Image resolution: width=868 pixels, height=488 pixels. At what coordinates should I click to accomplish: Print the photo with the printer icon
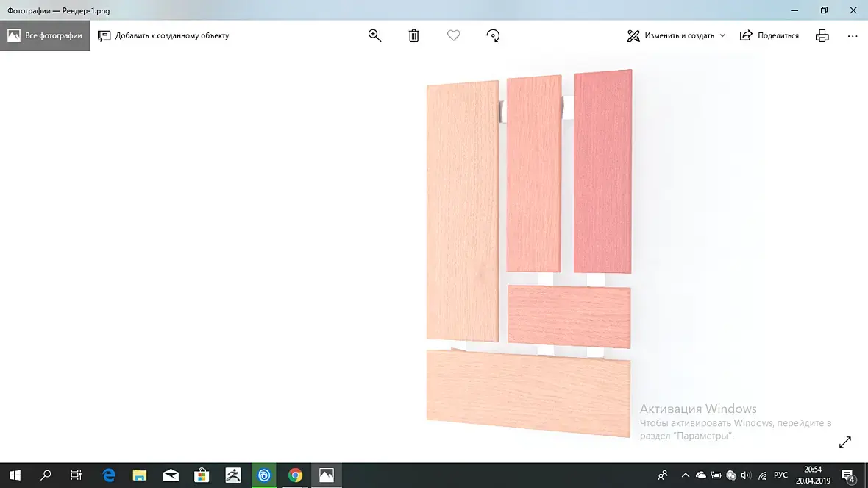click(822, 35)
